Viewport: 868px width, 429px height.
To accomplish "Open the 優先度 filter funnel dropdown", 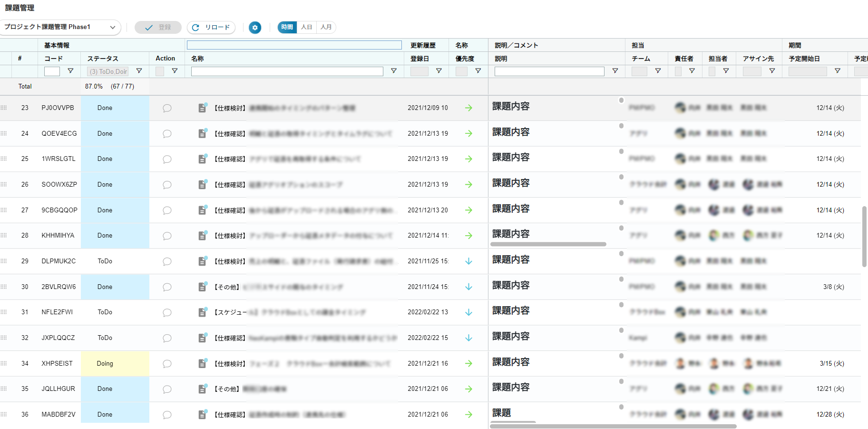I will 478,71.
